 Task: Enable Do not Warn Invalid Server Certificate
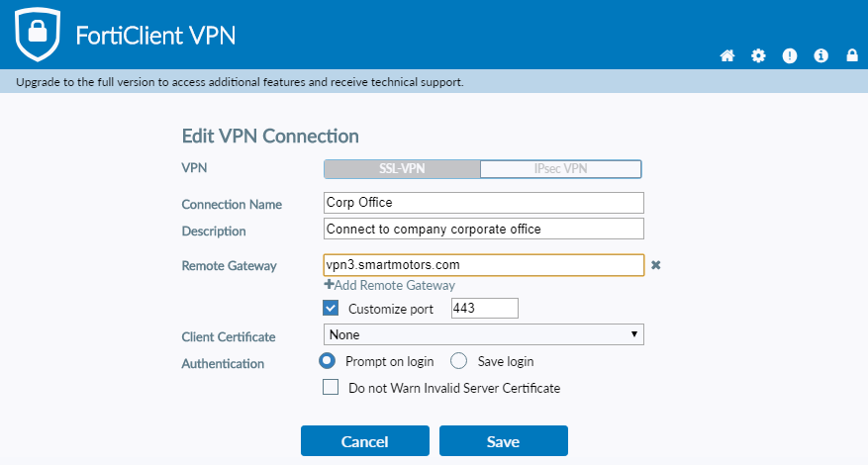tap(332, 388)
